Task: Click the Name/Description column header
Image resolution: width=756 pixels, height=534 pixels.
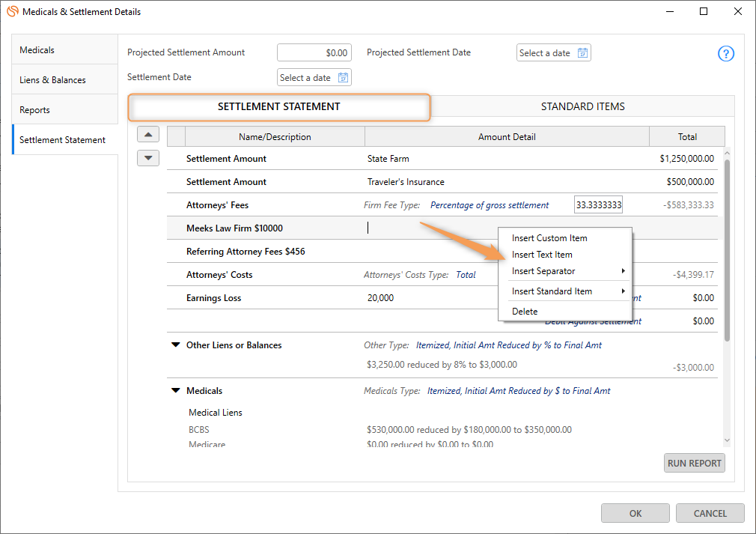Action: [x=275, y=136]
